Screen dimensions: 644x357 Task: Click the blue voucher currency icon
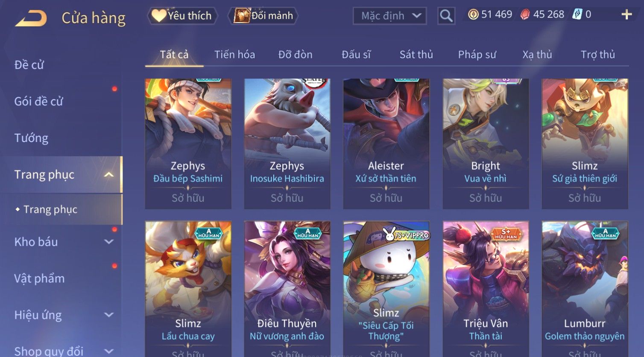click(x=577, y=15)
